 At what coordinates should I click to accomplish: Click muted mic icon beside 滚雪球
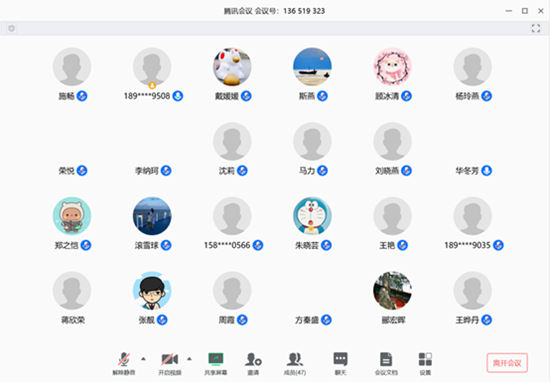coord(166,245)
